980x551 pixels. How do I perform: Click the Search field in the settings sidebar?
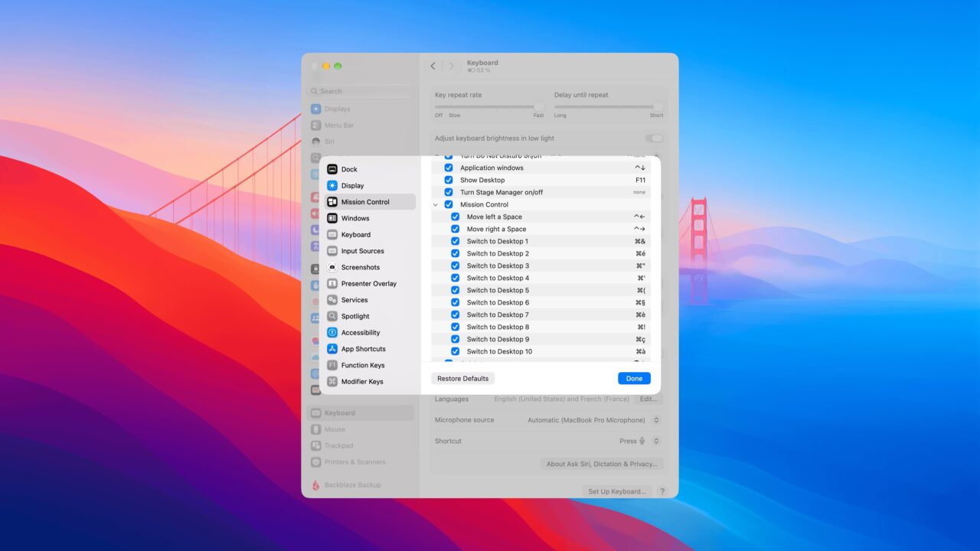[x=361, y=91]
